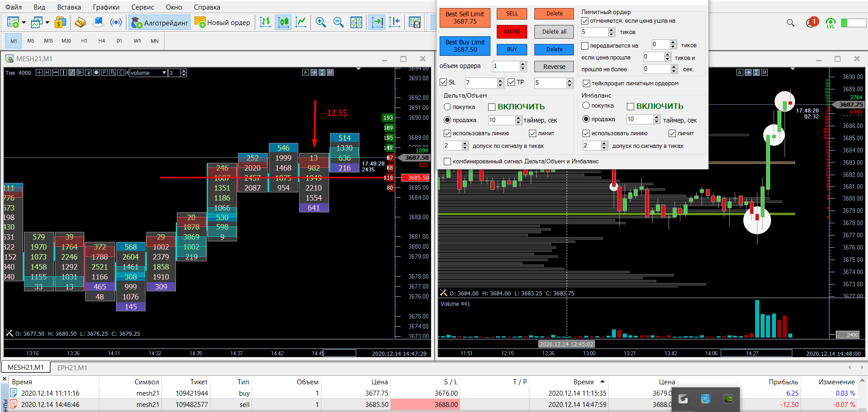The image size is (868, 412).
Task: Click the H icon in the MESH21 chart toolbar
Action: click(47, 73)
